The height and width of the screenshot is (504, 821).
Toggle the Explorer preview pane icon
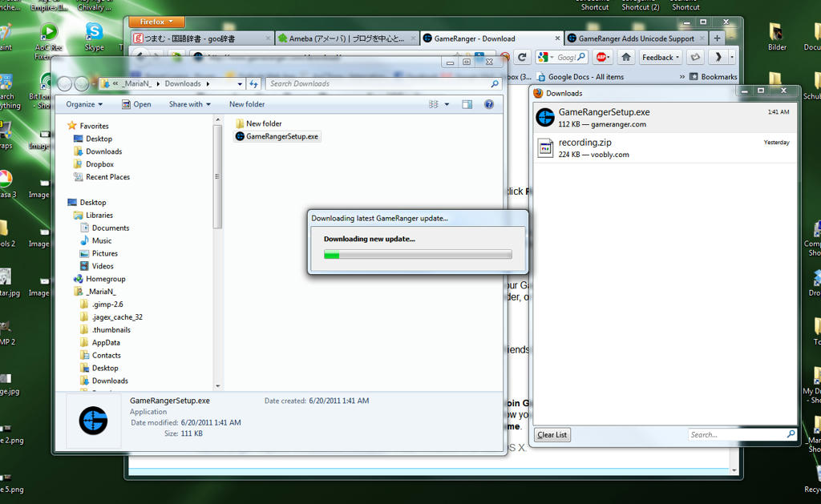coord(467,104)
